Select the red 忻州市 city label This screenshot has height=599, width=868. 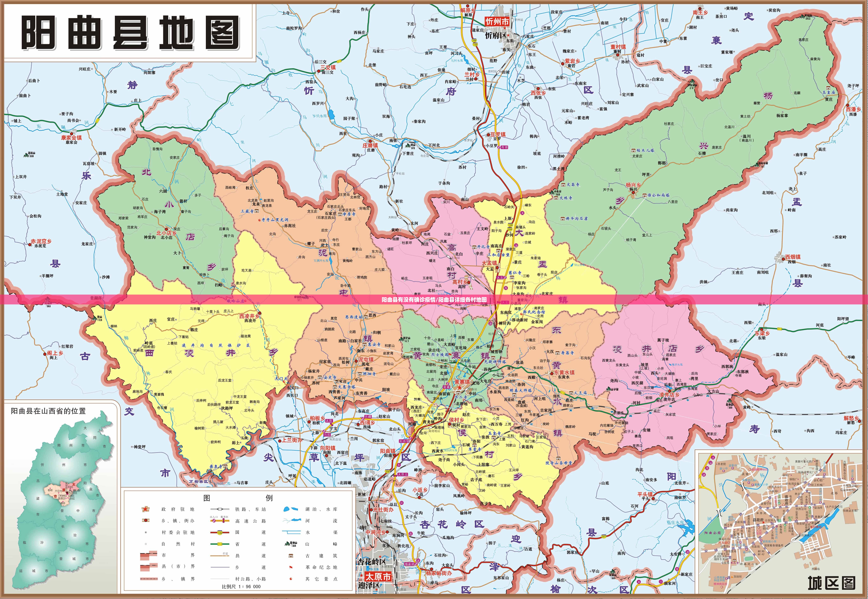click(x=497, y=22)
